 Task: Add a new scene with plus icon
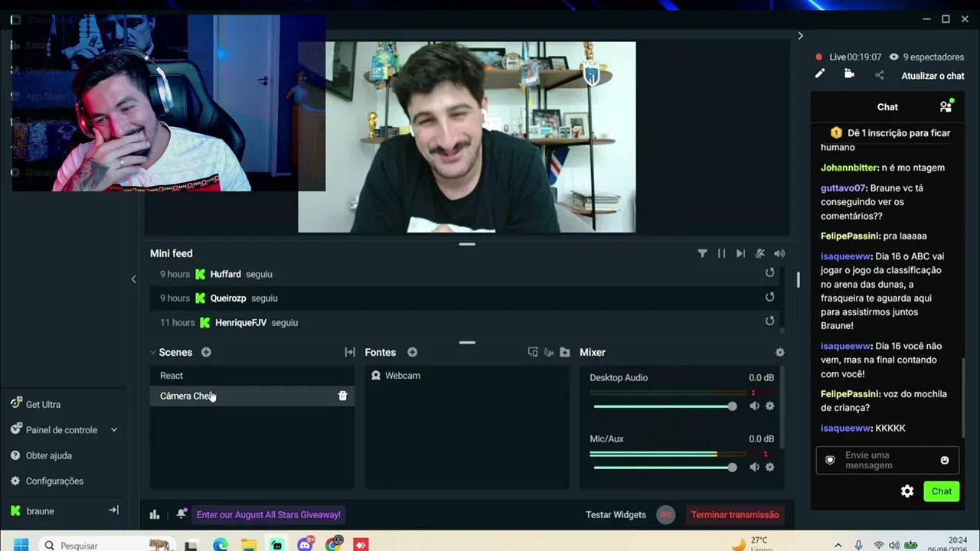click(x=206, y=352)
